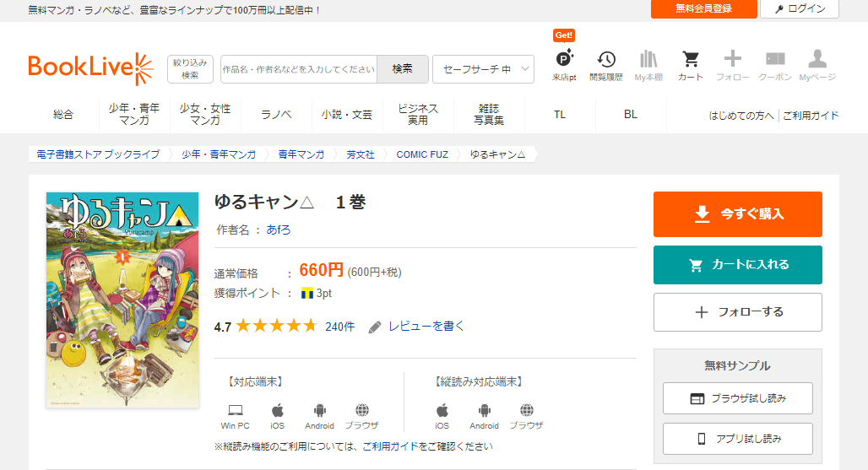This screenshot has width=868, height=470.
Task: Open the Myページ profile icon
Action: click(816, 65)
